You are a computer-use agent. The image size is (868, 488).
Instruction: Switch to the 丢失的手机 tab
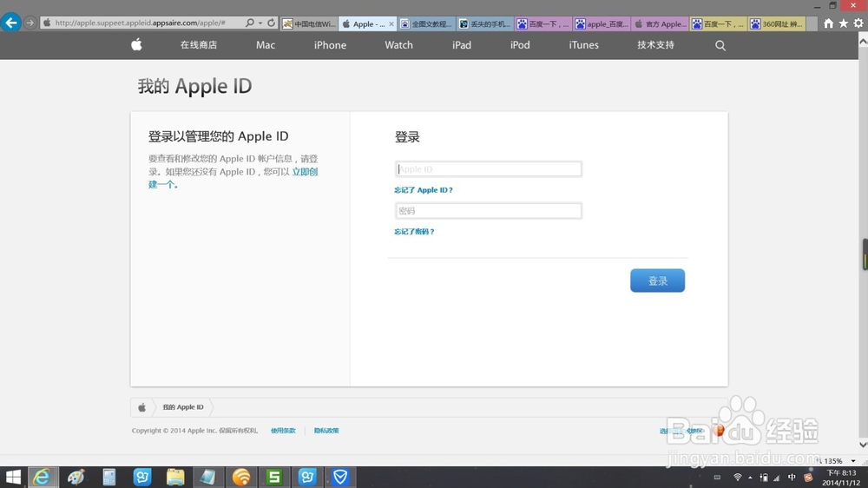point(485,23)
